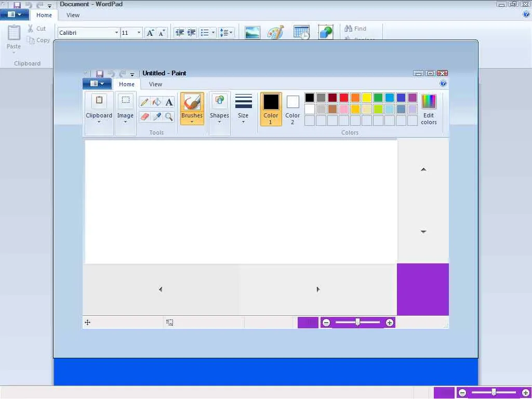
Task: Click Paint horizontal scroll left arrow
Action: coord(161,289)
